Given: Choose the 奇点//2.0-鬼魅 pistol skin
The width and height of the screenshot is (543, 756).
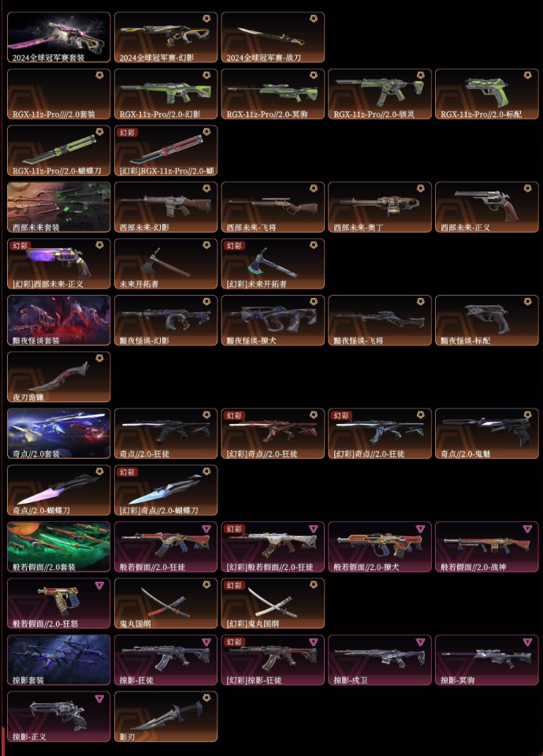Looking at the screenshot, I should pos(486,434).
